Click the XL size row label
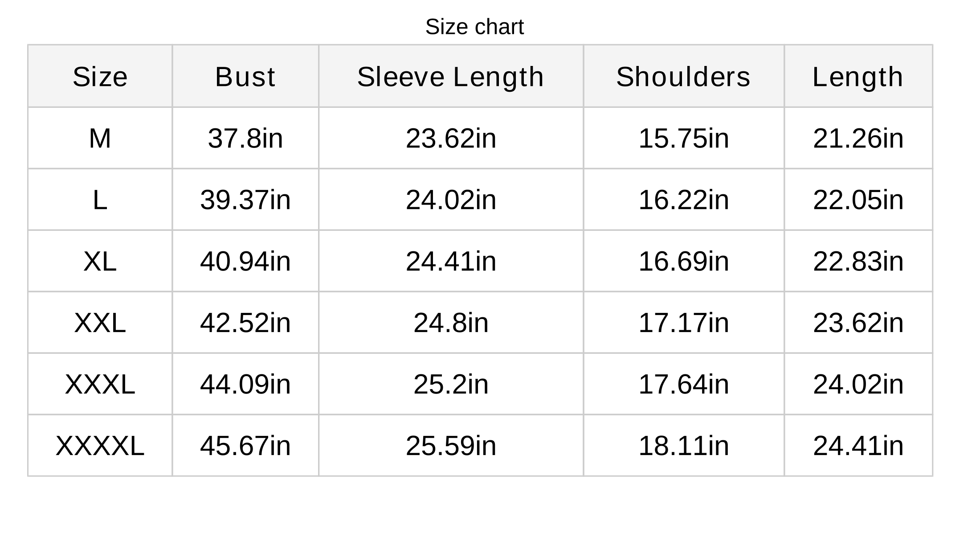The height and width of the screenshot is (537, 980). pos(100,261)
